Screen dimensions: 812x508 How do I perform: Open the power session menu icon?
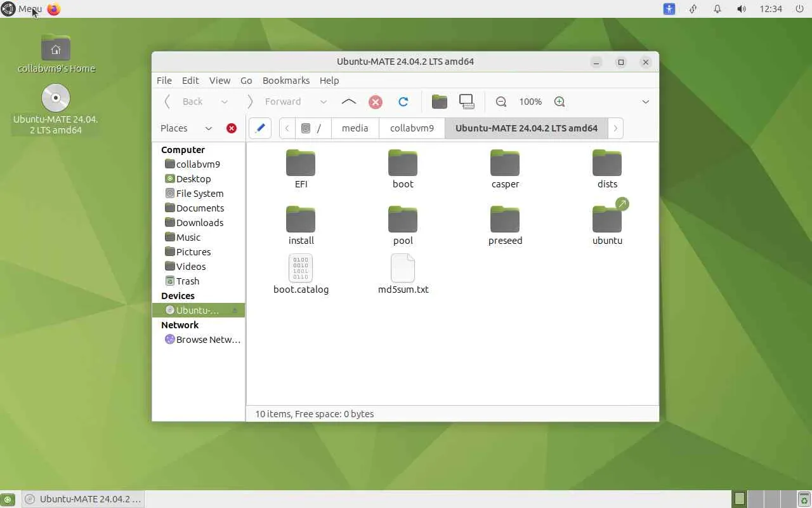(799, 9)
